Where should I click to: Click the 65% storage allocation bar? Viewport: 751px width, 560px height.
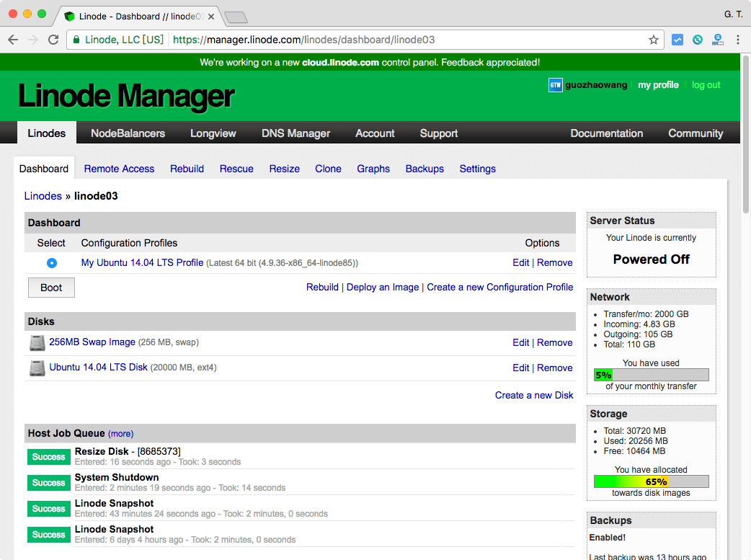pyautogui.click(x=651, y=481)
